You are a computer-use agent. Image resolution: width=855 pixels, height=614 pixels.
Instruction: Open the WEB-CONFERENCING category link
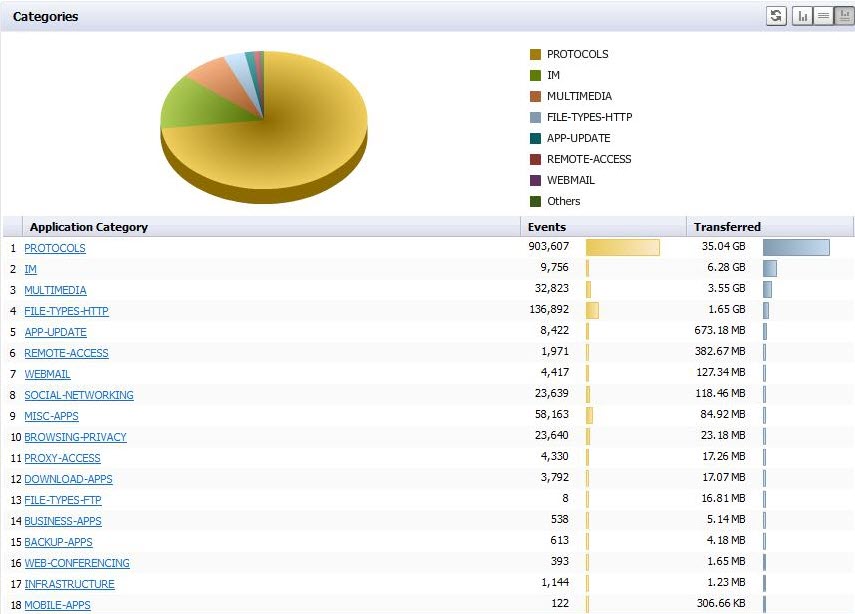(x=77, y=563)
